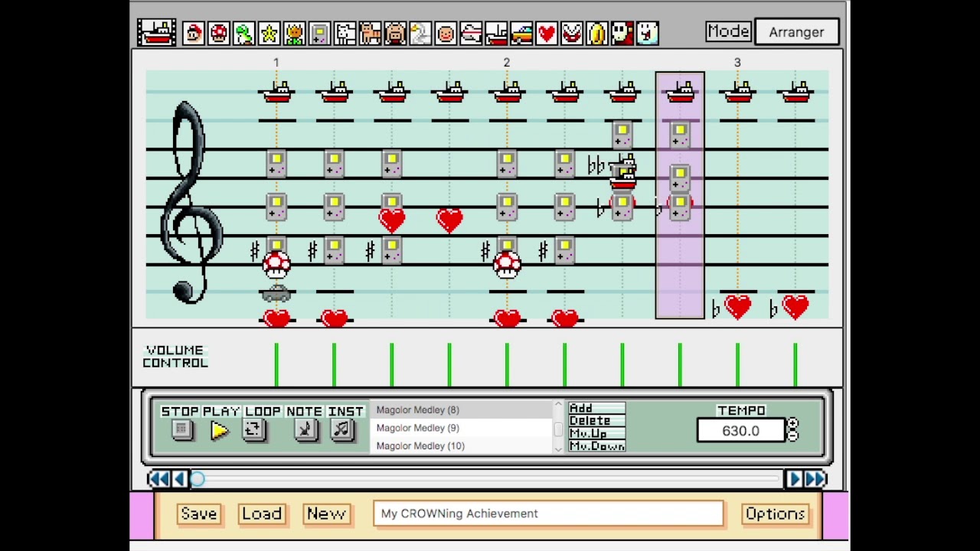Click the song list scroll-down arrow
The height and width of the screenshot is (551, 980).
[x=558, y=449]
